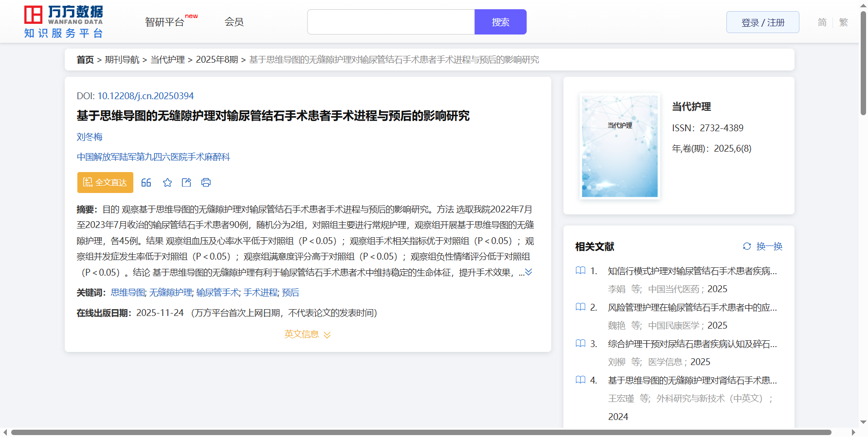This screenshot has height=437, width=868.
Task: Click the 当代护理 journal cover thumbnail
Action: tap(619, 146)
